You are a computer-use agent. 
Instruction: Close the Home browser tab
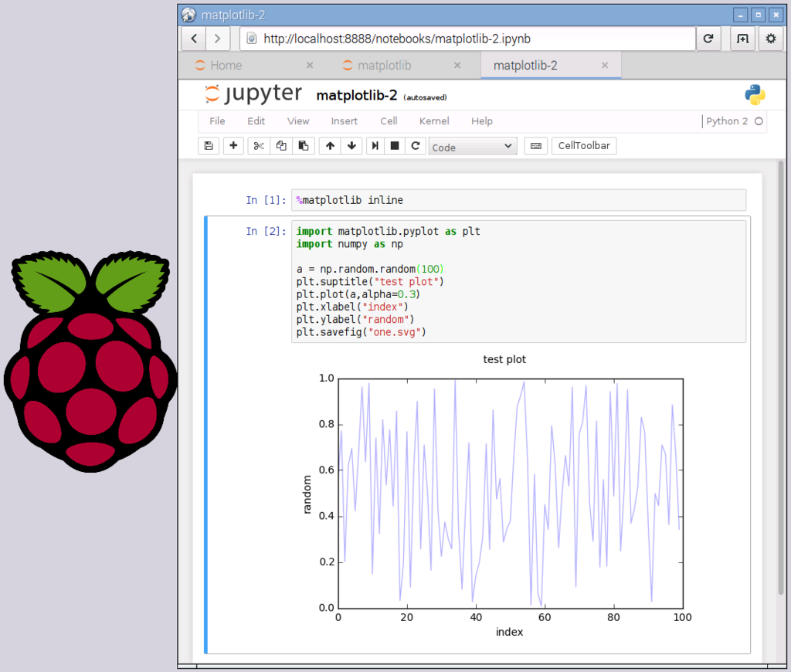tap(310, 65)
